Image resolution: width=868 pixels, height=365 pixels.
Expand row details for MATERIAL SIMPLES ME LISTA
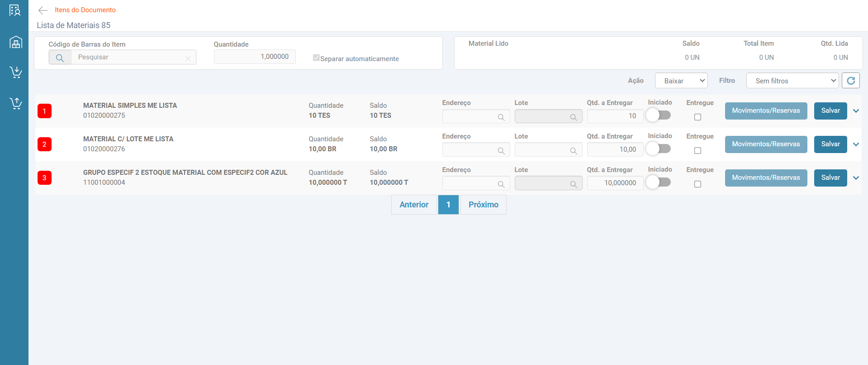856,111
